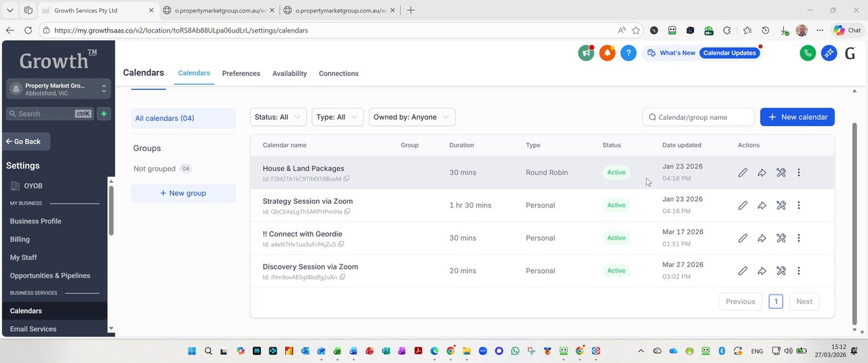Expand the Status: All filter dropdown
Viewport: 868px width, 363px height.
[278, 117]
